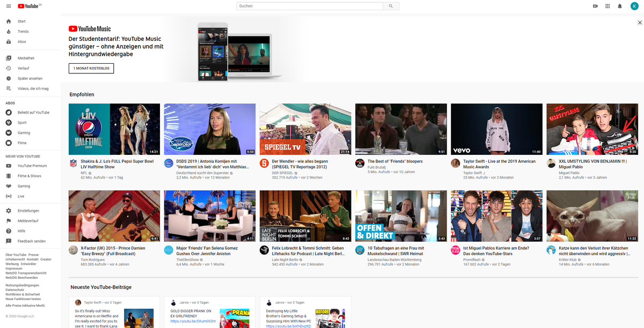This screenshot has width=644, height=328.
Task: Open the DSDS 2019 Antonia Komljen thumbnail
Action: pyautogui.click(x=210, y=129)
